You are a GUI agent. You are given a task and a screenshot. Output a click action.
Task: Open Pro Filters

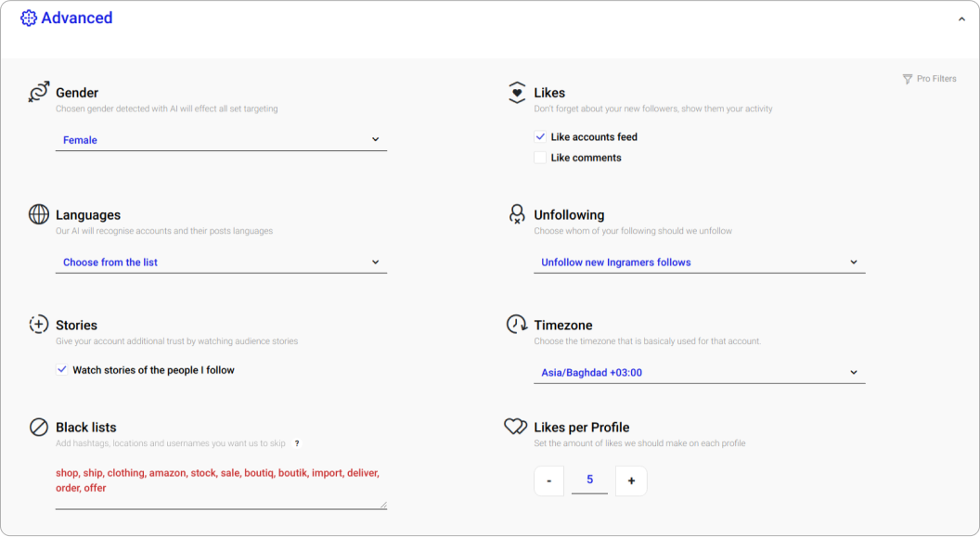[x=929, y=79]
